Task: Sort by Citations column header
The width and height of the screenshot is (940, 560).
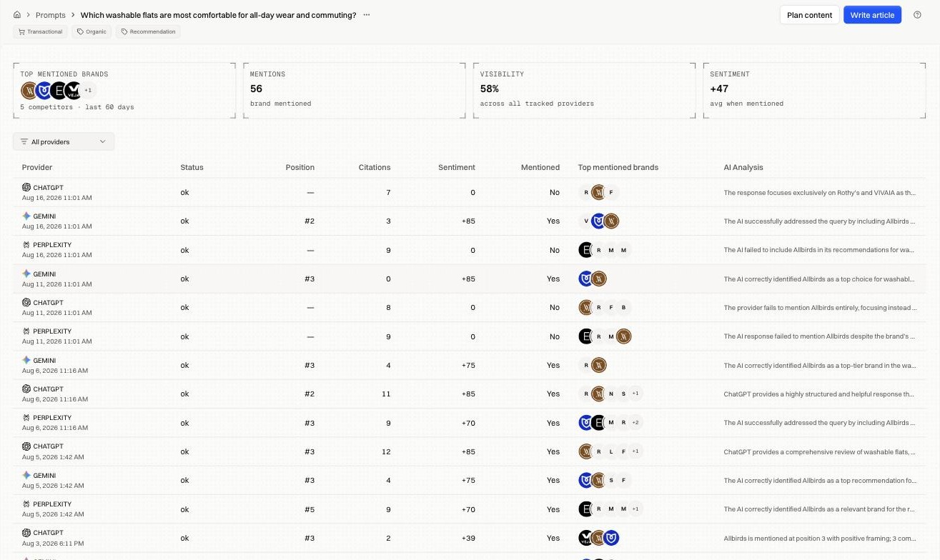Action: point(375,167)
